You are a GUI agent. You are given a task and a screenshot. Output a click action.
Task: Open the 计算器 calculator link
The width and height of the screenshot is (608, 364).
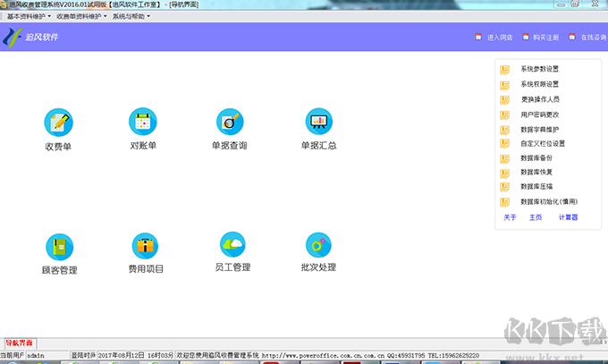568,216
